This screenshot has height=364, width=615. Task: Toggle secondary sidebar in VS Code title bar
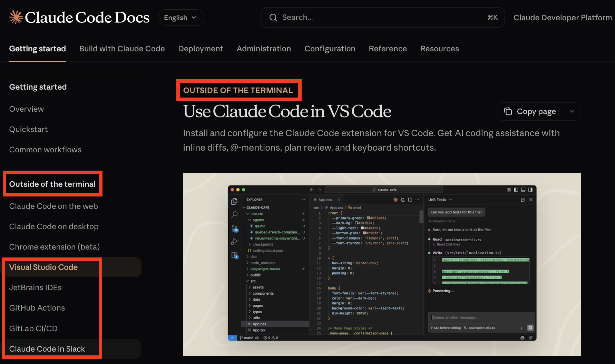click(x=530, y=190)
